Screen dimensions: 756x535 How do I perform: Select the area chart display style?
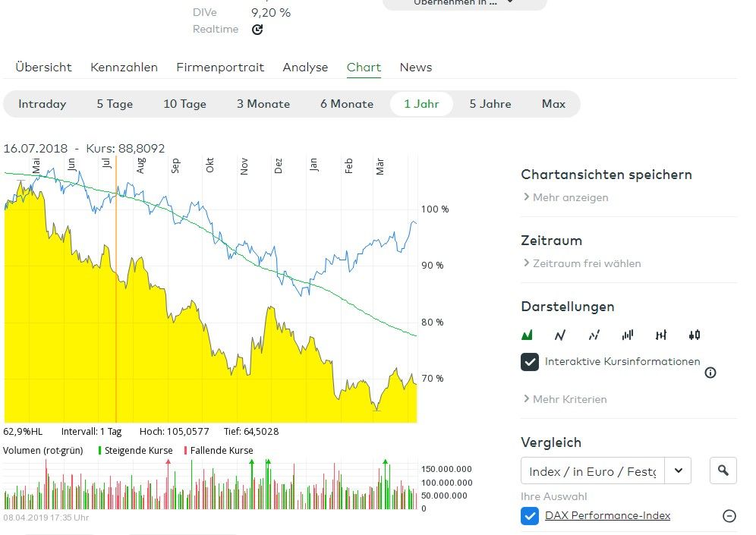pos(528,334)
